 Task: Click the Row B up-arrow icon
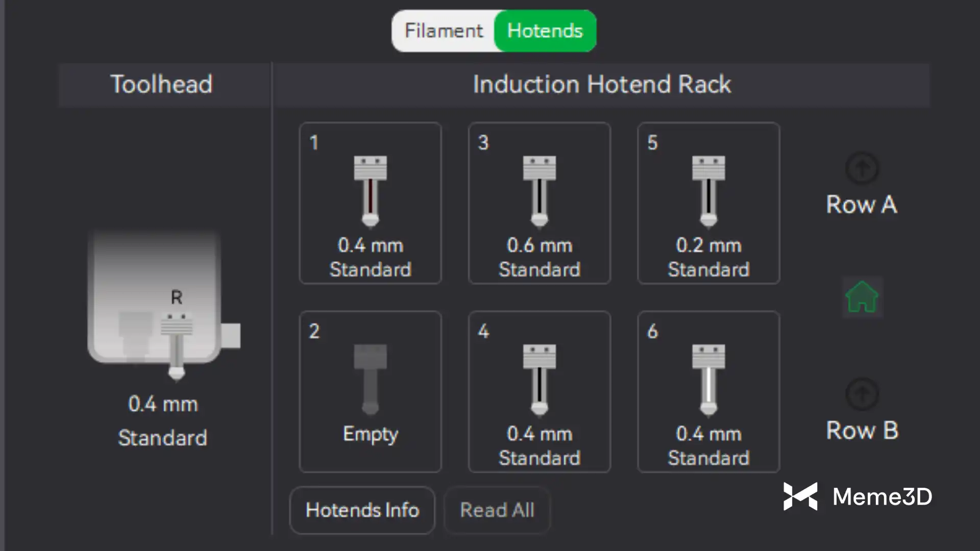(x=862, y=393)
